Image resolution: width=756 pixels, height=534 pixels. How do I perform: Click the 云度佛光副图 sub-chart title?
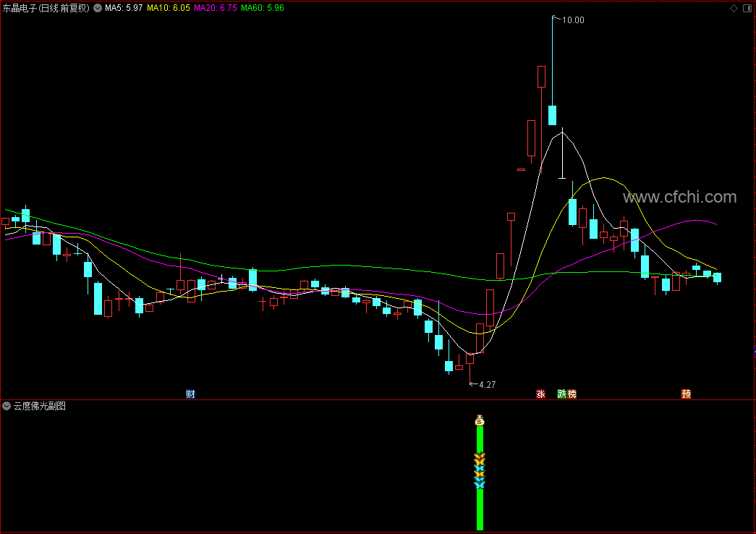coord(40,406)
